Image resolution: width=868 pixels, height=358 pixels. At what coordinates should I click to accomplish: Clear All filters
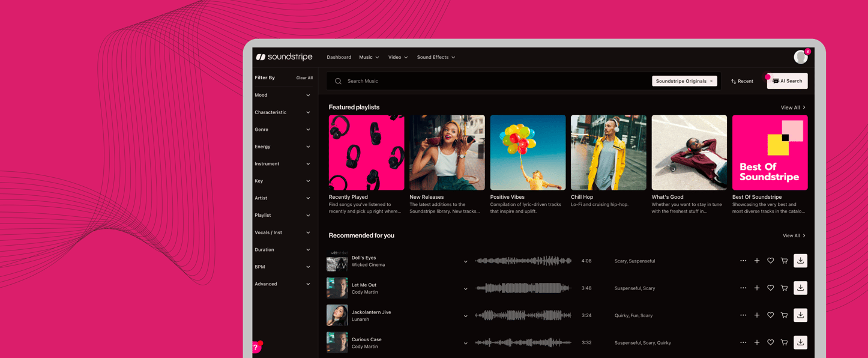coord(304,78)
